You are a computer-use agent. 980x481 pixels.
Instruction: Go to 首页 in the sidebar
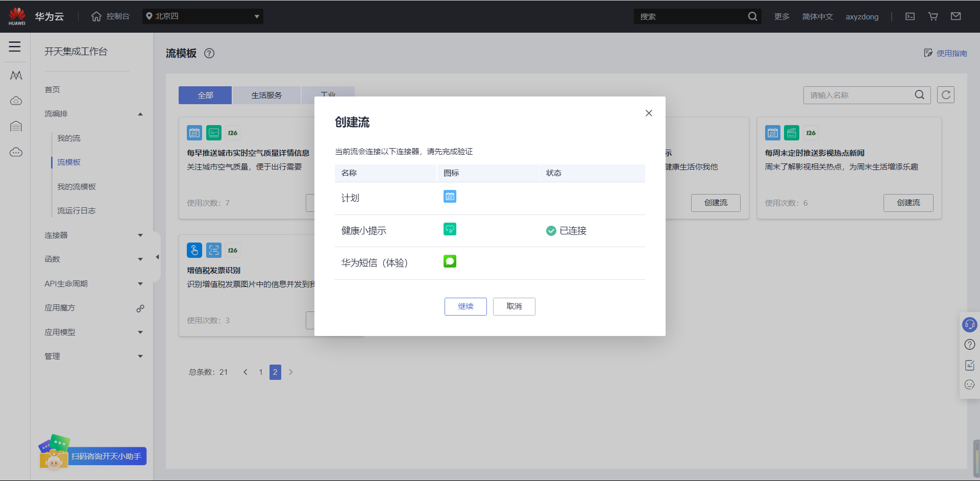pyautogui.click(x=52, y=89)
